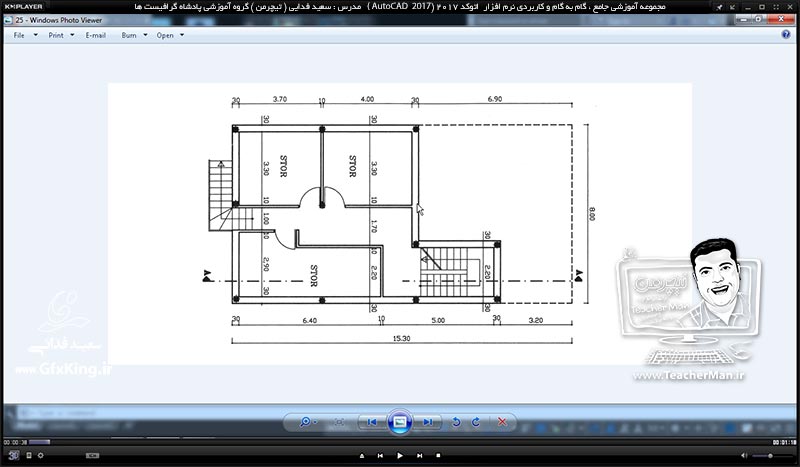800x467 pixels.
Task: Adjust KMPlayer volume slider
Action: (x=770, y=455)
